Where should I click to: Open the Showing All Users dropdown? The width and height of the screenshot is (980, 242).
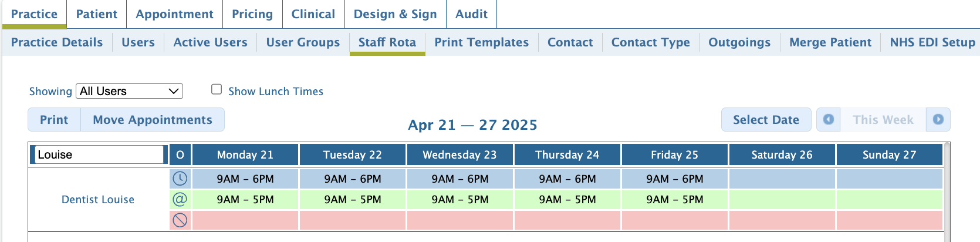tap(129, 91)
